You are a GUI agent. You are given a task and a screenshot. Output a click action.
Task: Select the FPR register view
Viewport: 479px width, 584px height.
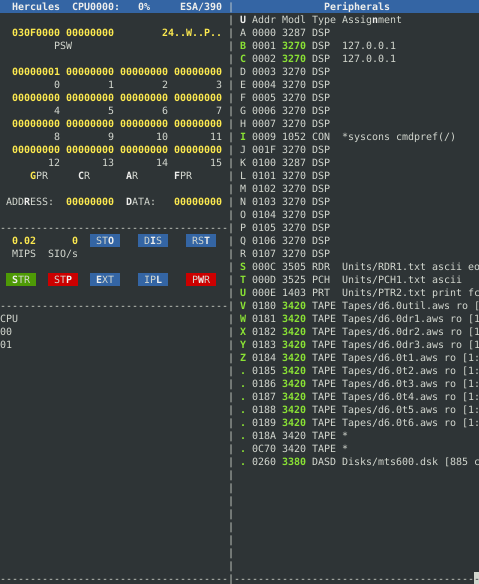[x=183, y=175]
